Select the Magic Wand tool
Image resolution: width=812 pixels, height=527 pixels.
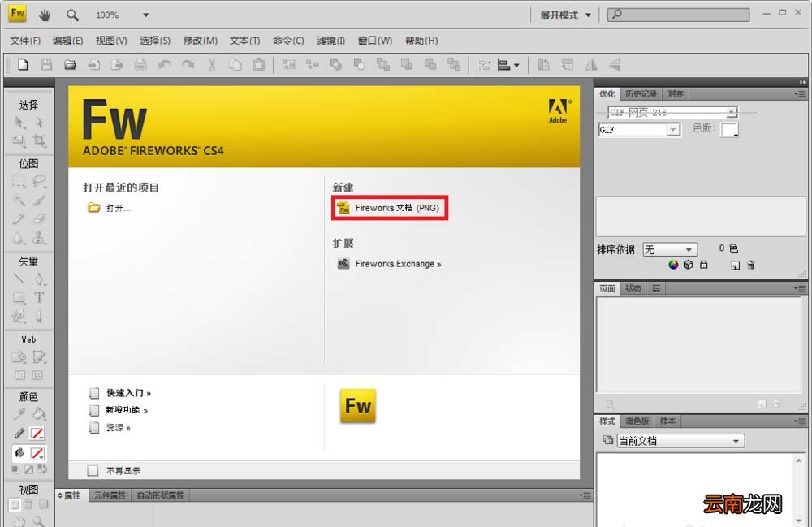[19, 200]
